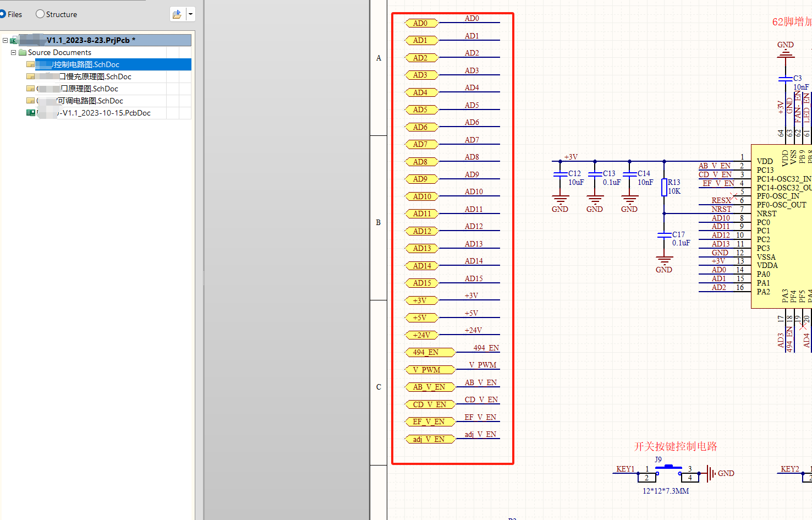Screen dimensions: 812x520
Task: Click PCB icon of V1.1_2023-10-15.PcbDoc
Action: pyautogui.click(x=31, y=113)
